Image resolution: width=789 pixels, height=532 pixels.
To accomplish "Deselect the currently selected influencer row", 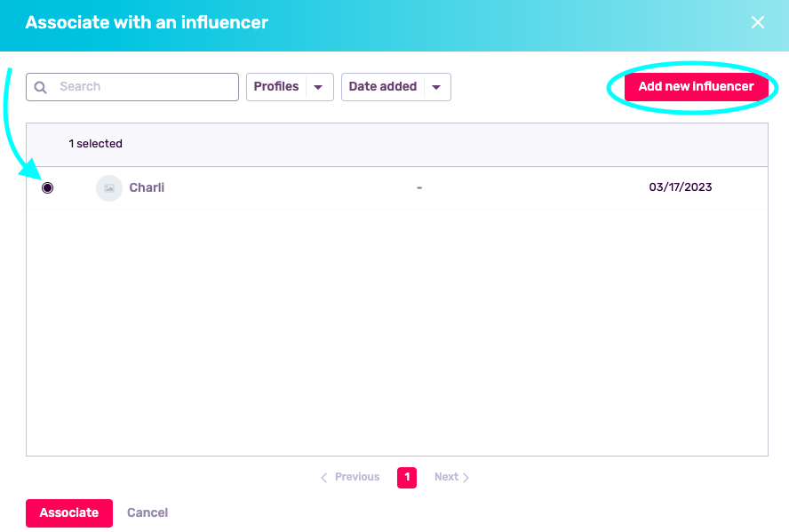I will (47, 187).
